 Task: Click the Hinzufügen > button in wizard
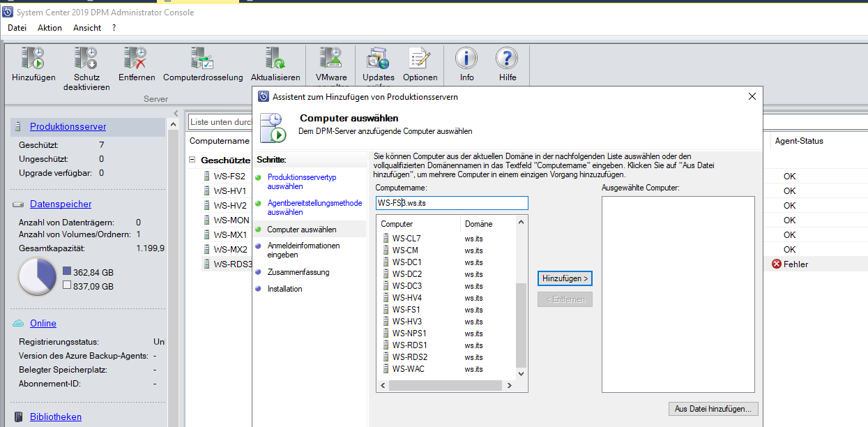565,278
